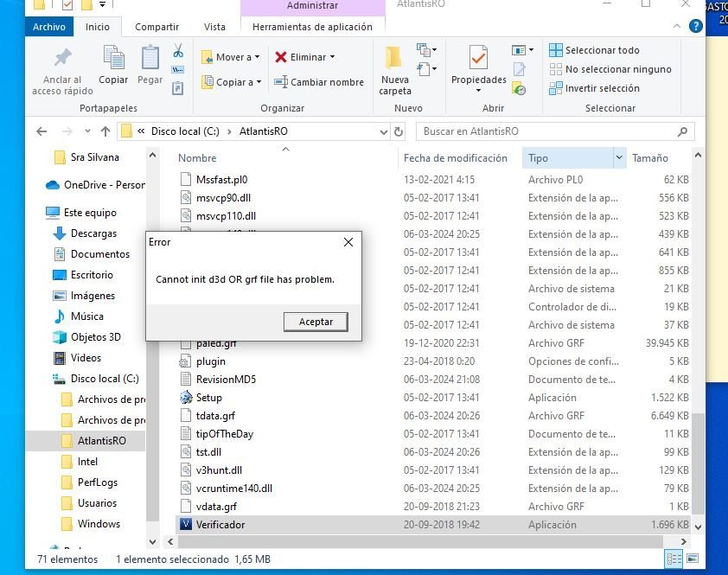Switch to large icons view in status bar
The width and height of the screenshot is (728, 575).
[x=693, y=559]
